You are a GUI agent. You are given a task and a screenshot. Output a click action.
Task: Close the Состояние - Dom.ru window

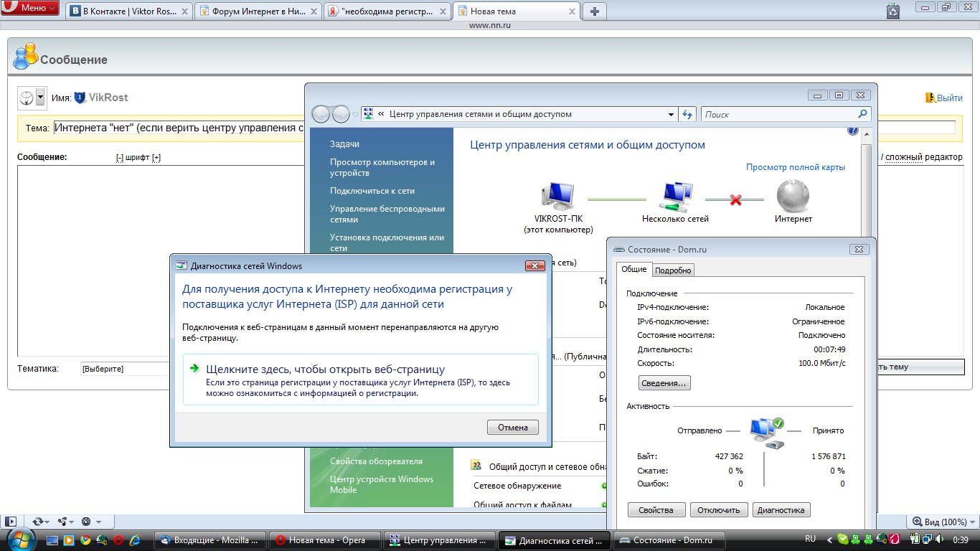(859, 249)
